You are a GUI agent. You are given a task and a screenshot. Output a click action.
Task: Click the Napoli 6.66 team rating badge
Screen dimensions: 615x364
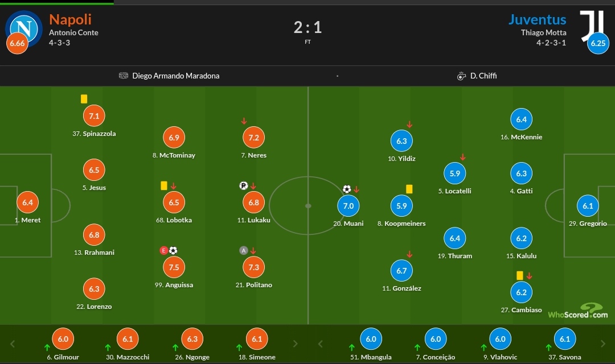tap(17, 44)
